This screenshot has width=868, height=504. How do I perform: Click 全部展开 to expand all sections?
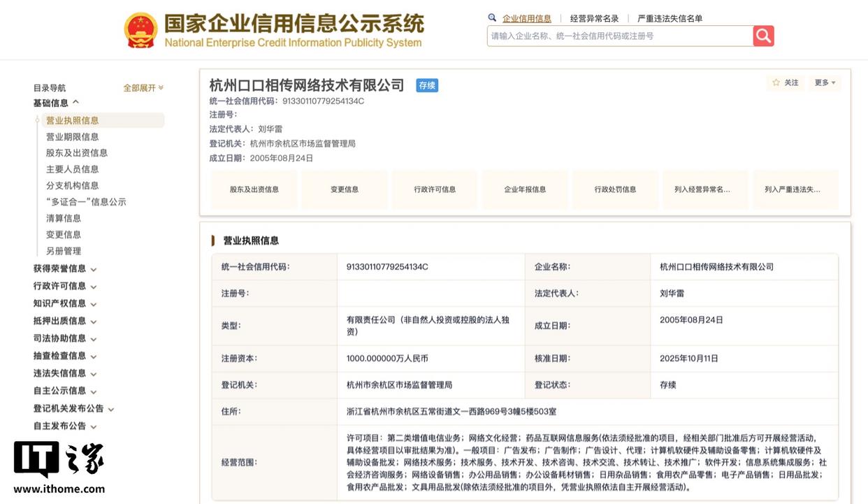(143, 88)
